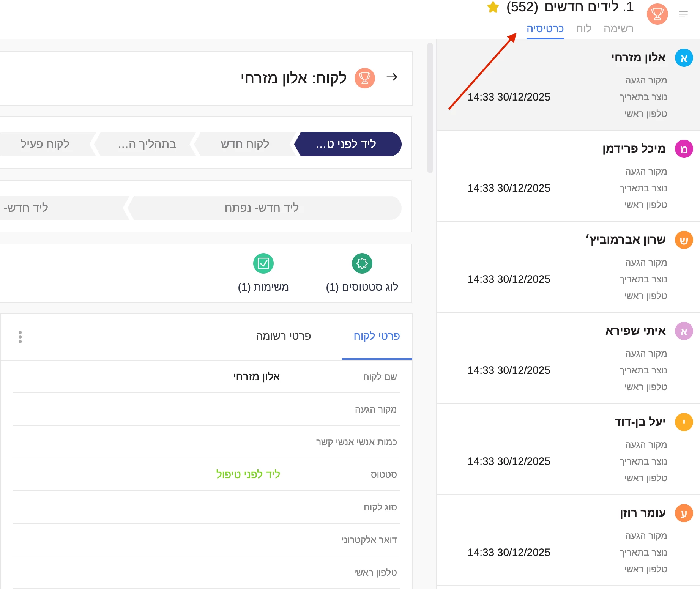Select the לקוח חדש pipeline stage
700x589 pixels.
245,144
